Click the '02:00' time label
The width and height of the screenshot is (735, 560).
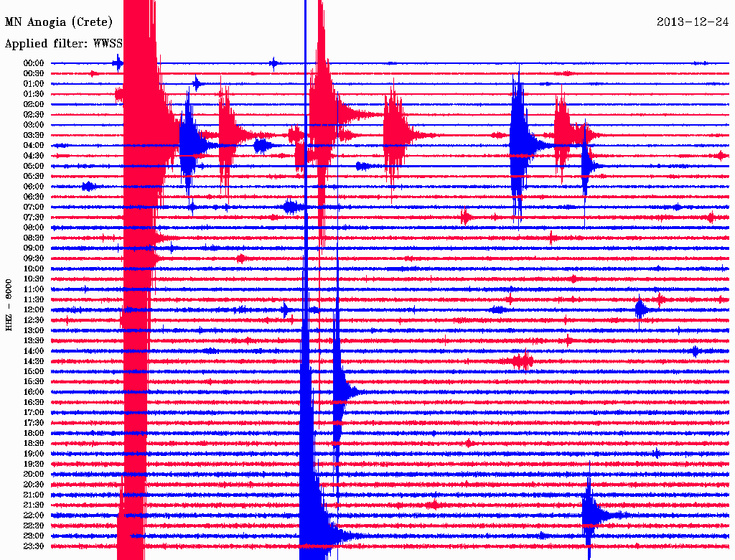click(x=34, y=104)
